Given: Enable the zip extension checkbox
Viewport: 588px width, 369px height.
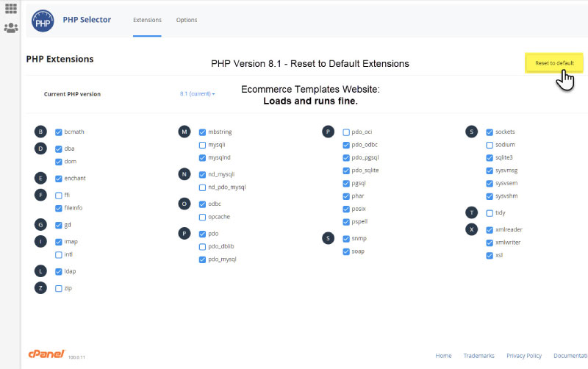Looking at the screenshot, I should coord(59,288).
